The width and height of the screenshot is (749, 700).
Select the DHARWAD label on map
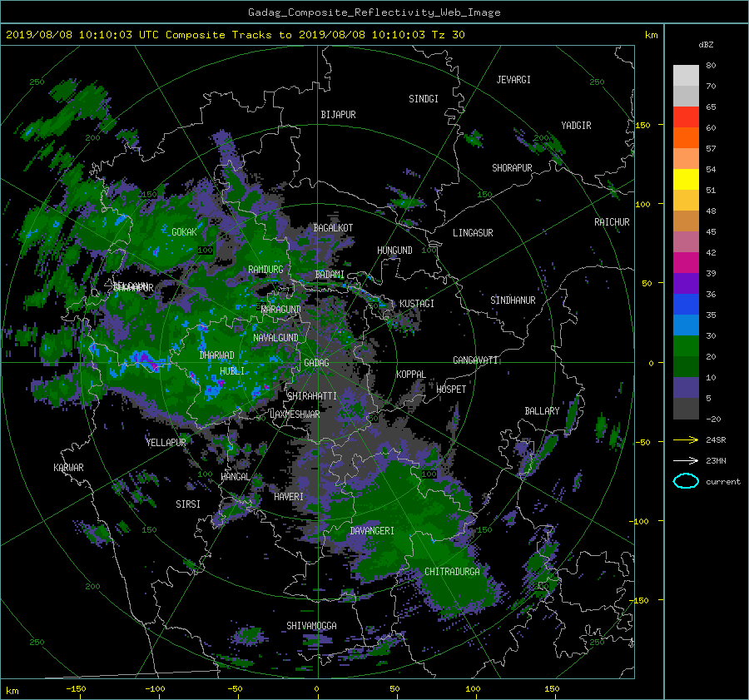point(216,355)
